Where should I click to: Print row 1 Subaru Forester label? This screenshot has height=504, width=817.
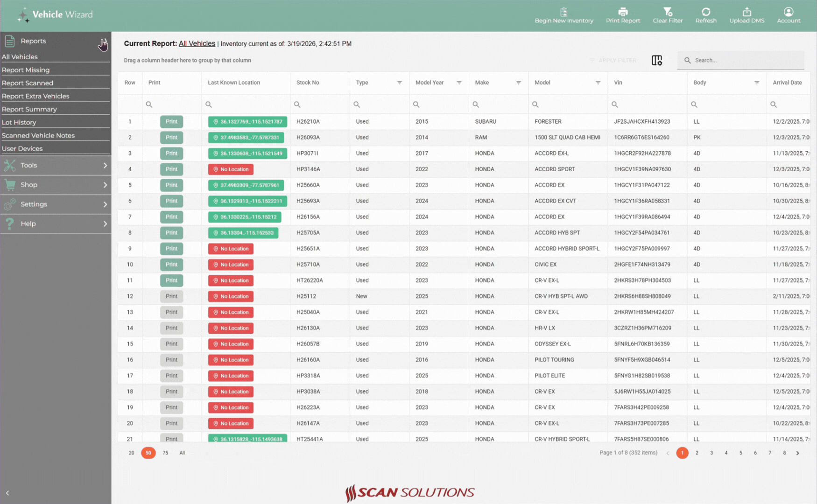pos(171,121)
